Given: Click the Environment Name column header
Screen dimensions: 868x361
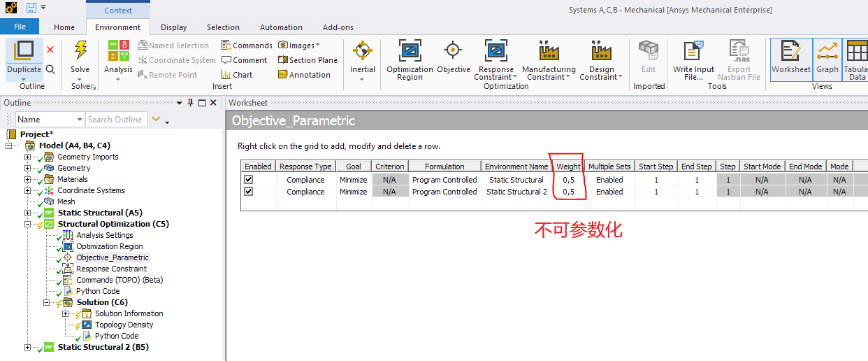Looking at the screenshot, I should click(516, 167).
